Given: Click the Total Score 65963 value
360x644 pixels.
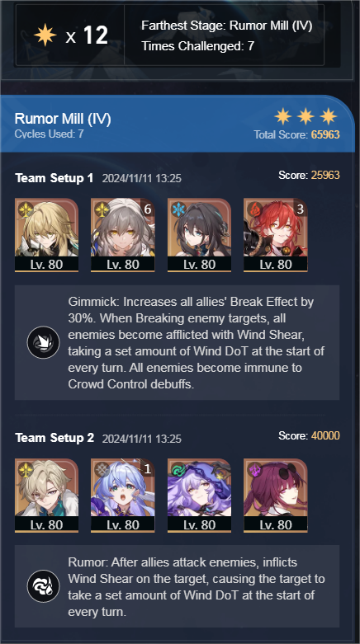Looking at the screenshot, I should coord(325,134).
